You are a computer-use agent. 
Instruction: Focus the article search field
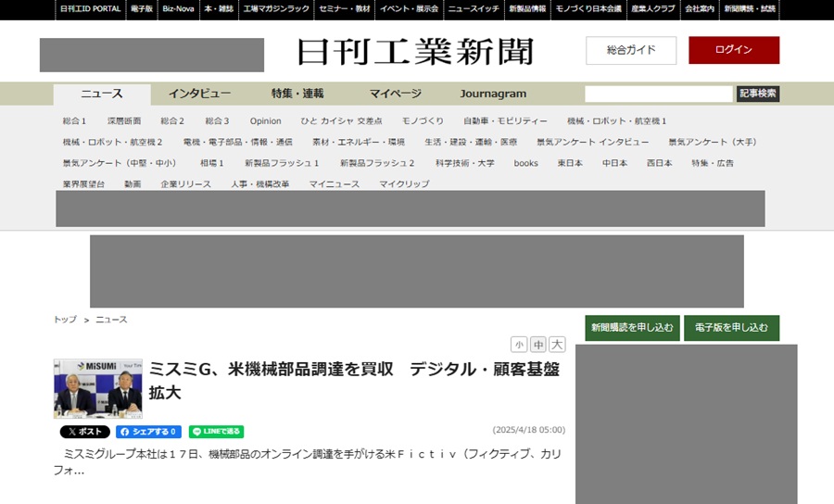point(659,94)
